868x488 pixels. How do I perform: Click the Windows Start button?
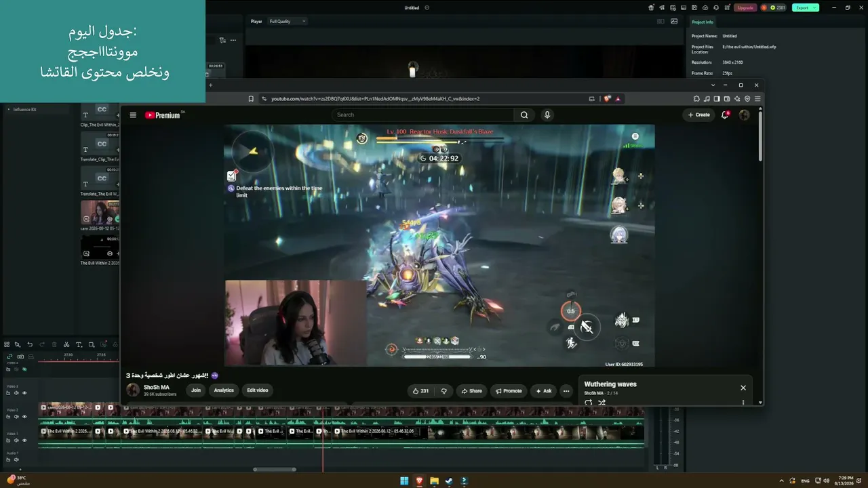(404, 481)
